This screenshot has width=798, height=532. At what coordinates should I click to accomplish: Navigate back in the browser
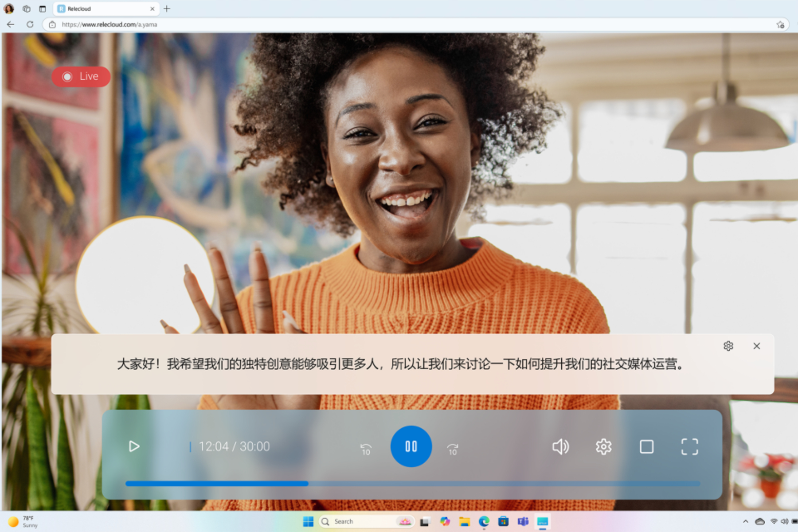pos(10,24)
